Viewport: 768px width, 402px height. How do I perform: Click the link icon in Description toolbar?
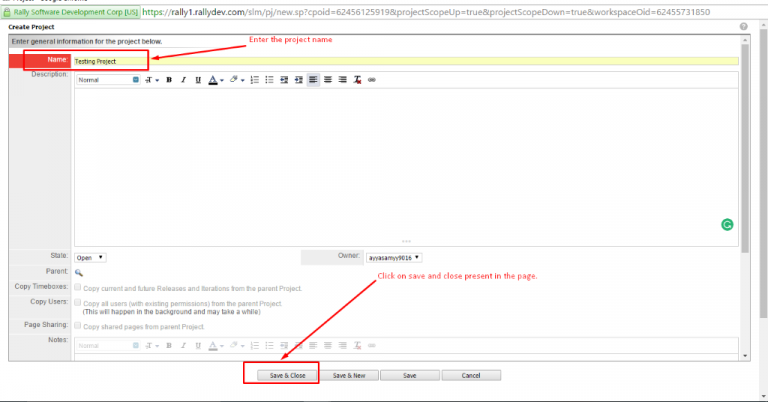tap(372, 80)
